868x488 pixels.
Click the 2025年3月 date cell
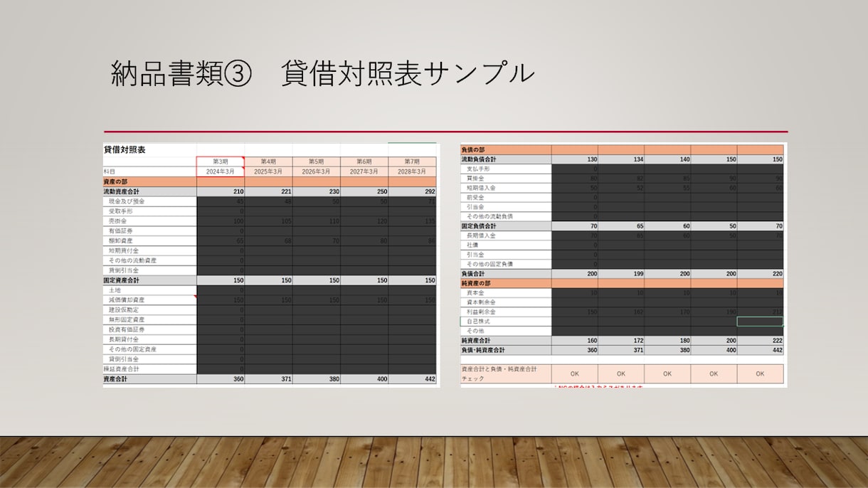(x=268, y=171)
